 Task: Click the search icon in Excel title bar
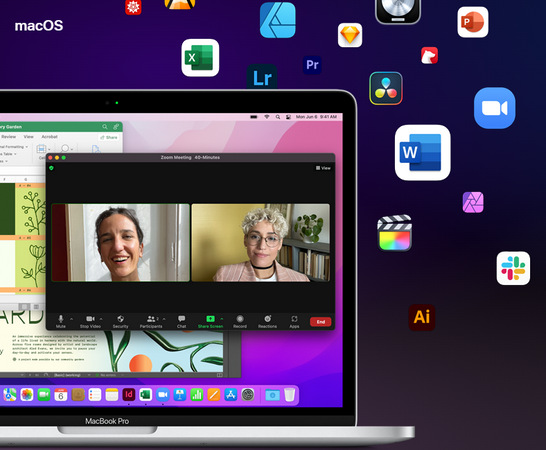[105, 126]
